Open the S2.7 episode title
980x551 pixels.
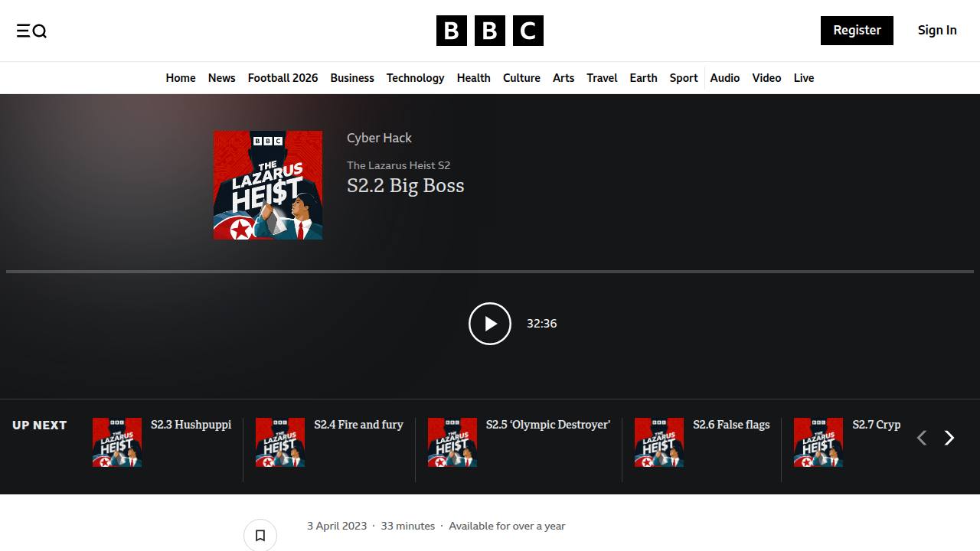(x=877, y=425)
